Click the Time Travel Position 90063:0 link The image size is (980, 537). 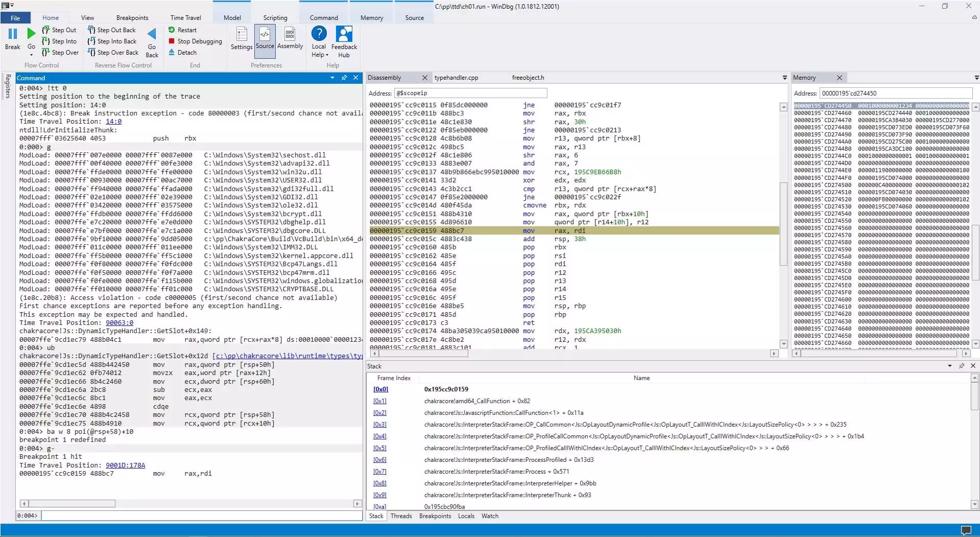tap(119, 322)
